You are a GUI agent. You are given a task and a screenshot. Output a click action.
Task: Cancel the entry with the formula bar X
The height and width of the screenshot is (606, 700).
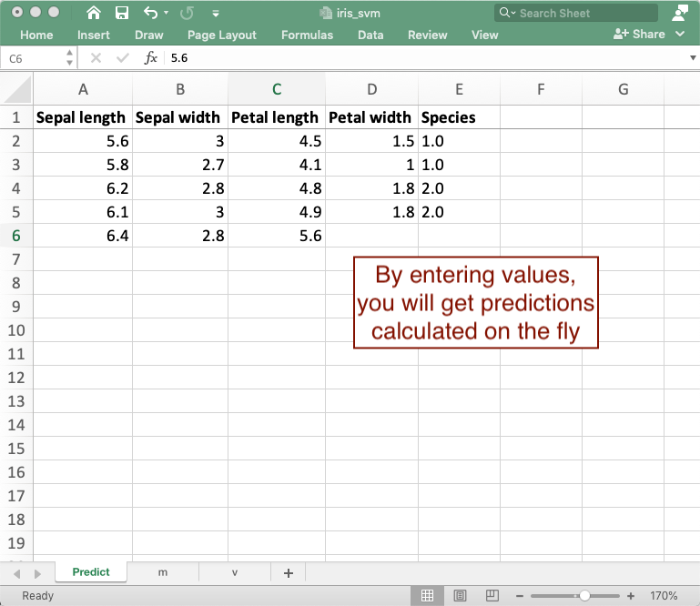coord(96,57)
